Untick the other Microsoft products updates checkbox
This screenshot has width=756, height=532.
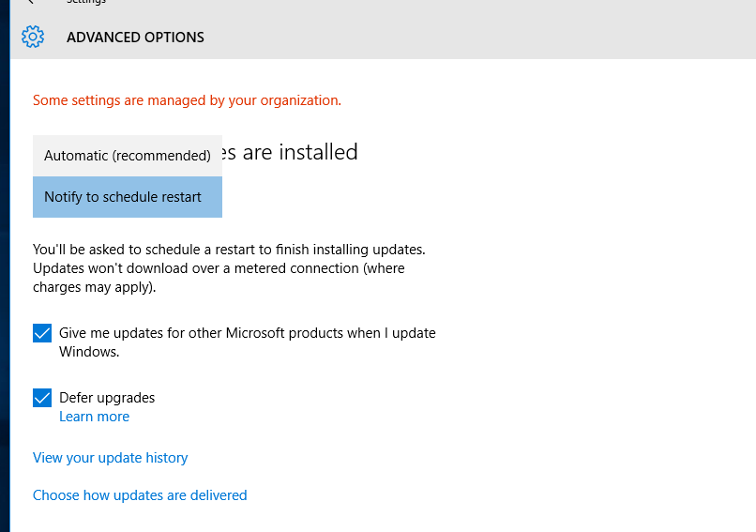pyautogui.click(x=42, y=333)
